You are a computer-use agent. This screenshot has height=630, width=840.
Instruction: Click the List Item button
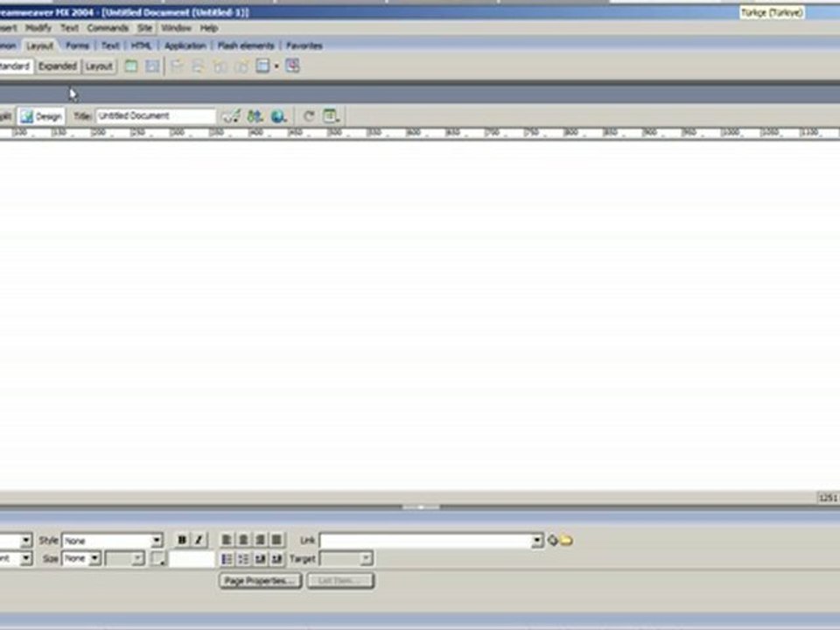click(x=340, y=581)
